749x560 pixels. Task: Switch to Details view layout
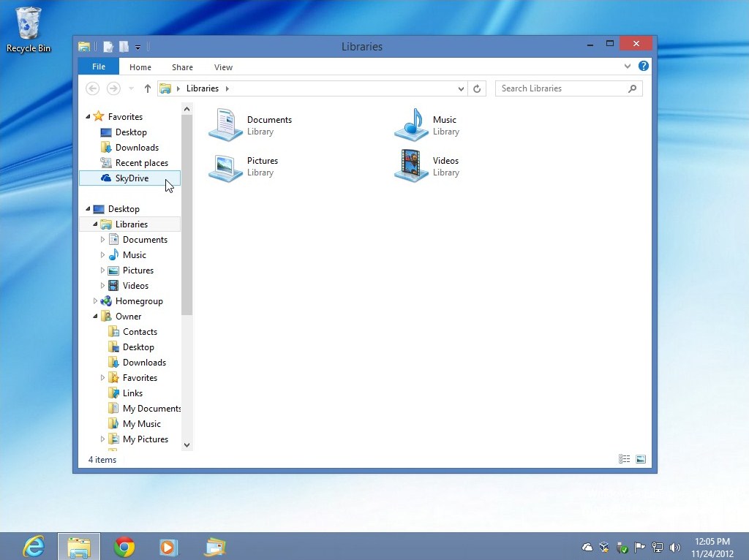[624, 459]
